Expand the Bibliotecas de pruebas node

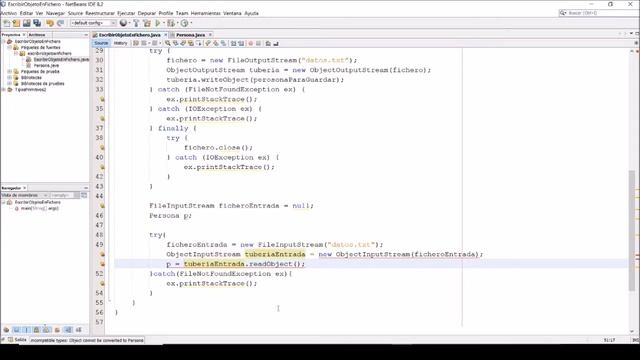point(9,83)
